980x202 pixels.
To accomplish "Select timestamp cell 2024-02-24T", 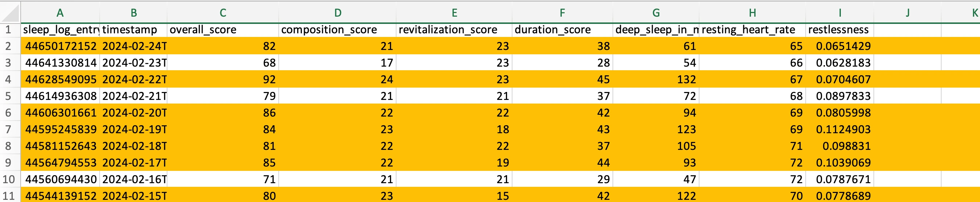I will click(133, 46).
